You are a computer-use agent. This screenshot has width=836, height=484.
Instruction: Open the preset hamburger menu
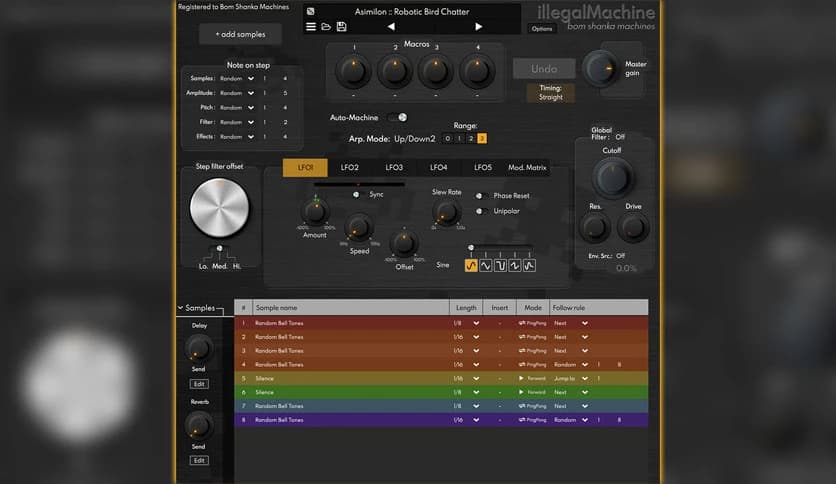pyautogui.click(x=311, y=26)
